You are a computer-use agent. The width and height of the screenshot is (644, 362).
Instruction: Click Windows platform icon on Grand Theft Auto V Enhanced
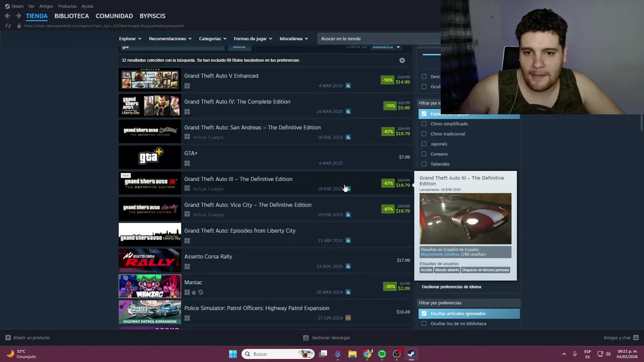pos(187,86)
